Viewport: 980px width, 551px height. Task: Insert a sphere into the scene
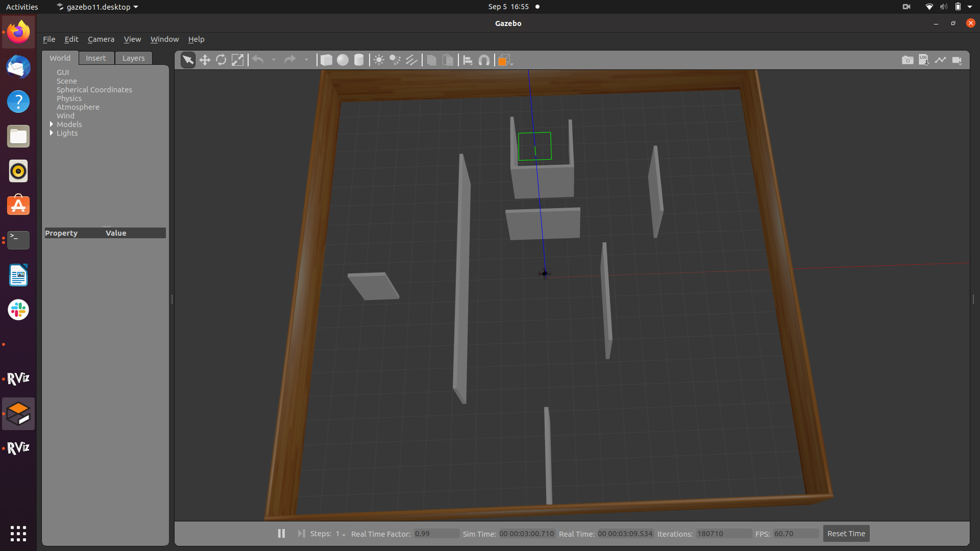pyautogui.click(x=342, y=60)
